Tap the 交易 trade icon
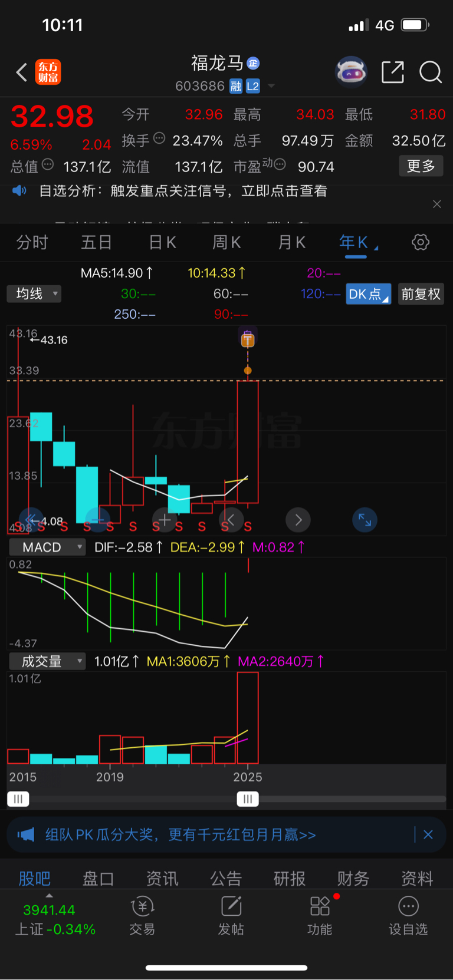Screen dimensions: 453x980 (142, 916)
